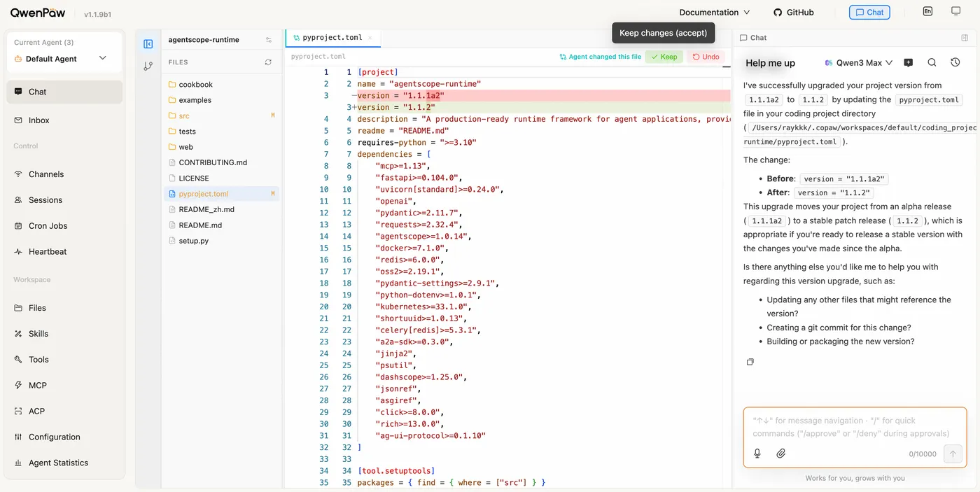Open the Documentation dropdown

pos(715,12)
